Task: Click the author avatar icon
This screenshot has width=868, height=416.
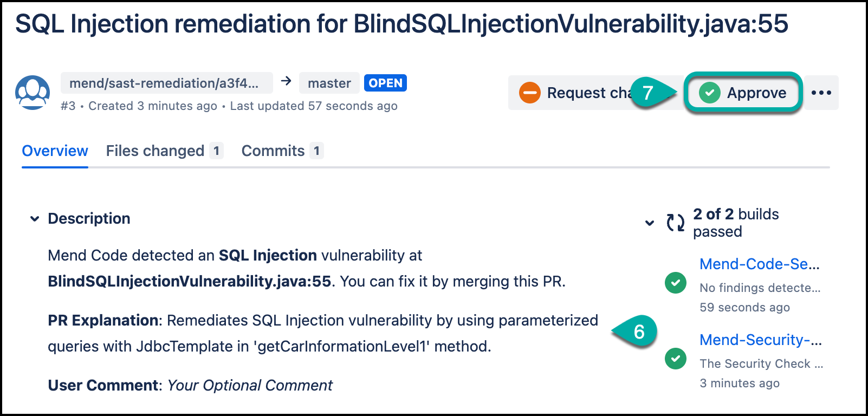Action: (33, 93)
